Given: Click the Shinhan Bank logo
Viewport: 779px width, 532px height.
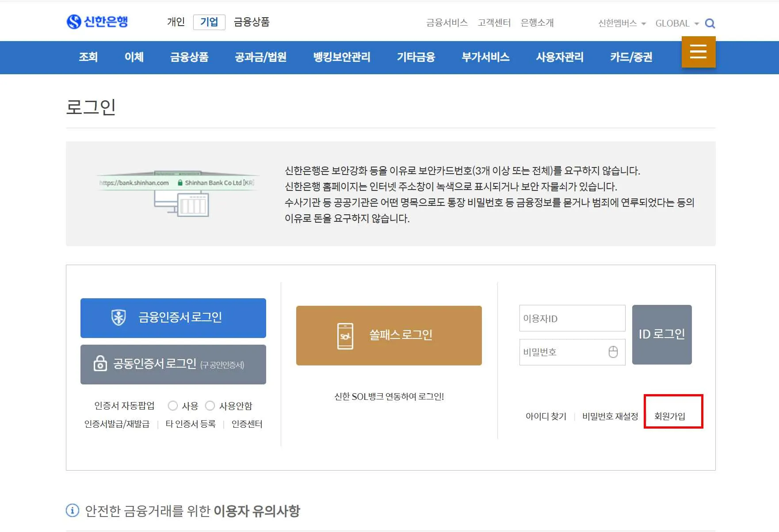Looking at the screenshot, I should click(97, 22).
